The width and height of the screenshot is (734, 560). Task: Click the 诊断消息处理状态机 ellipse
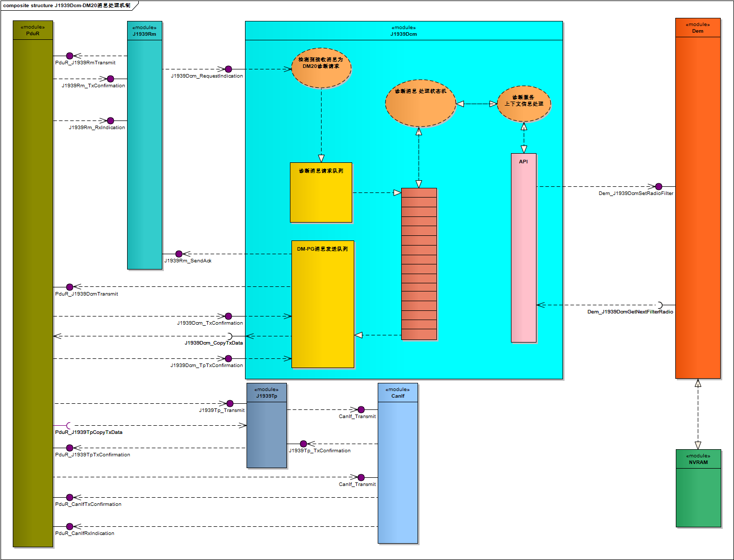421,103
